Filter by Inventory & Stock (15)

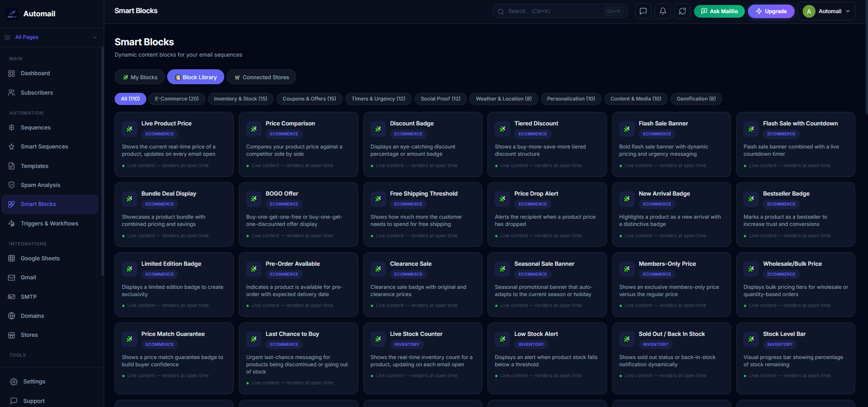tap(241, 99)
